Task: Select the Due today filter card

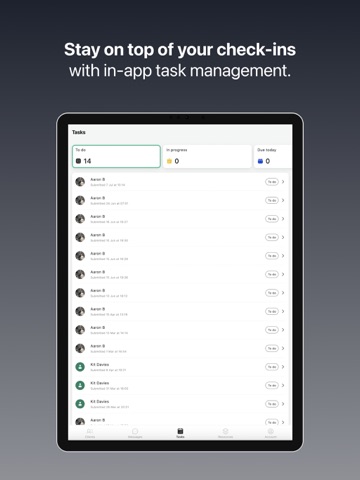Action: click(x=273, y=156)
